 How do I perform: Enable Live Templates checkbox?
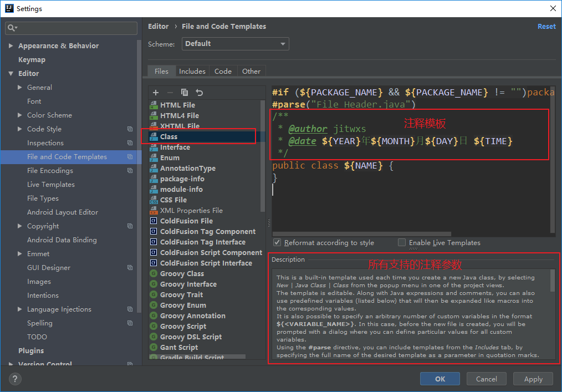[x=402, y=243]
